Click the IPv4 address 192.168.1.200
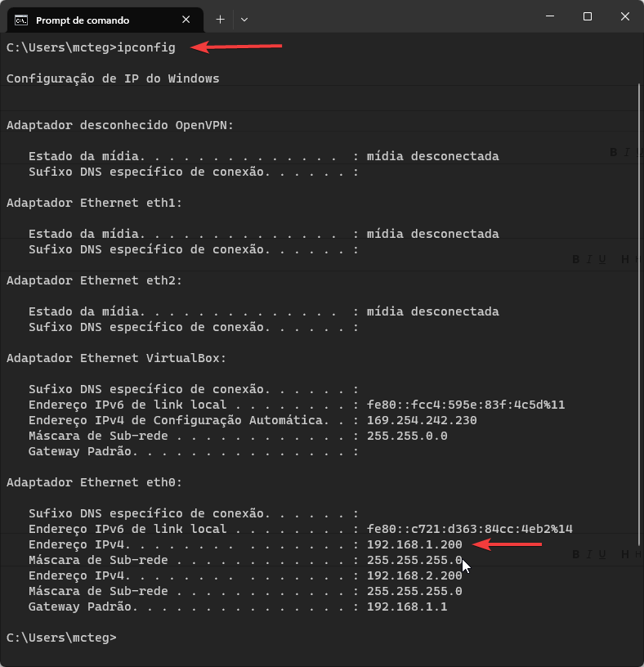The image size is (644, 667). (414, 544)
